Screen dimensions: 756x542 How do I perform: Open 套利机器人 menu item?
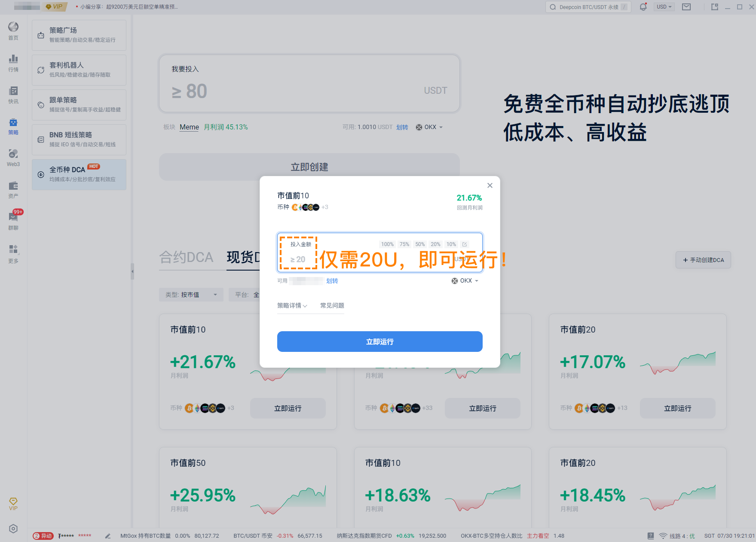(x=79, y=70)
